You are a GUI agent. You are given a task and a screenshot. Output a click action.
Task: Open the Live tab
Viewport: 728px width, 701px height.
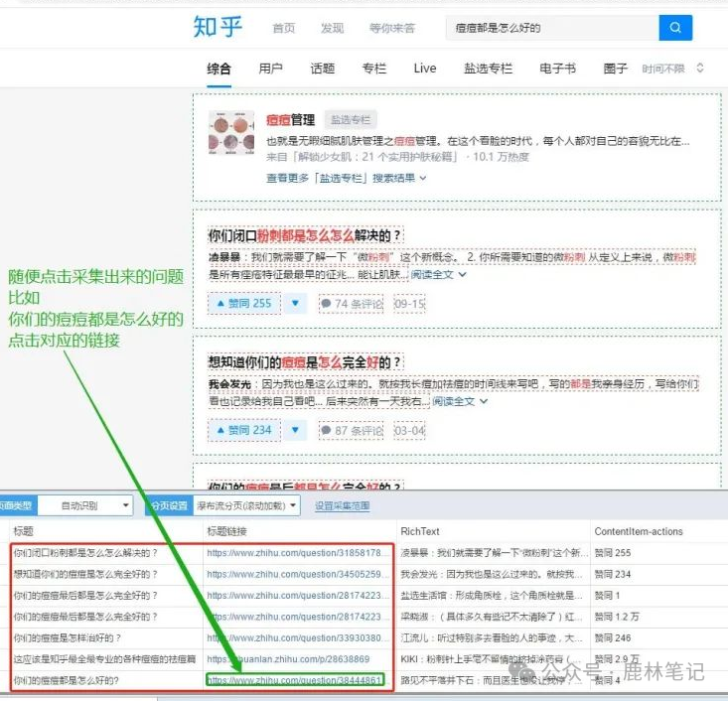pos(425,69)
